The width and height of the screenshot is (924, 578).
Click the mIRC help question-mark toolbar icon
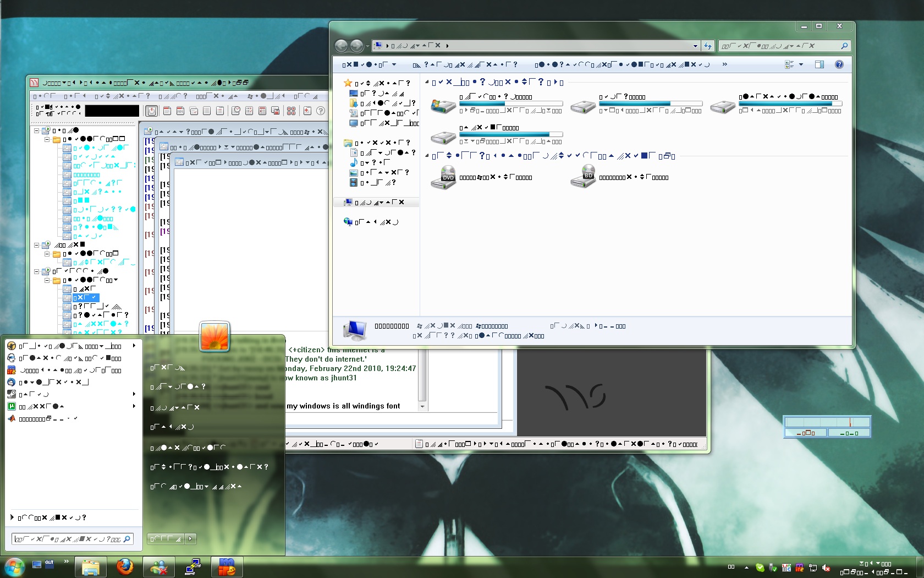321,111
